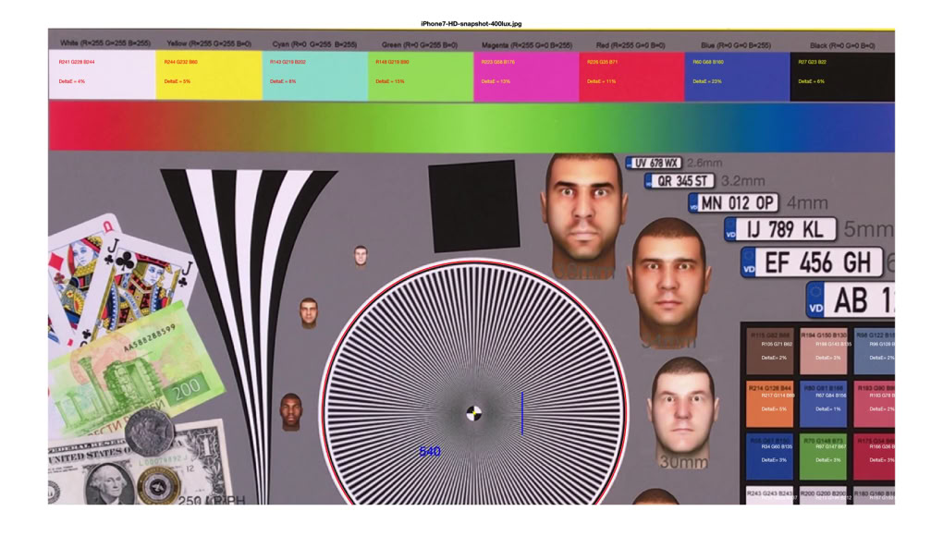This screenshot has width=943, height=560.
Task: Click the license plate MN 012 OP
Action: pyautogui.click(x=733, y=203)
